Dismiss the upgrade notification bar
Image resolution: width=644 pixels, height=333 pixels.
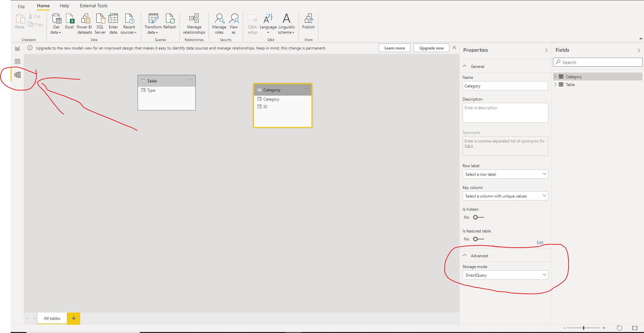[454, 48]
